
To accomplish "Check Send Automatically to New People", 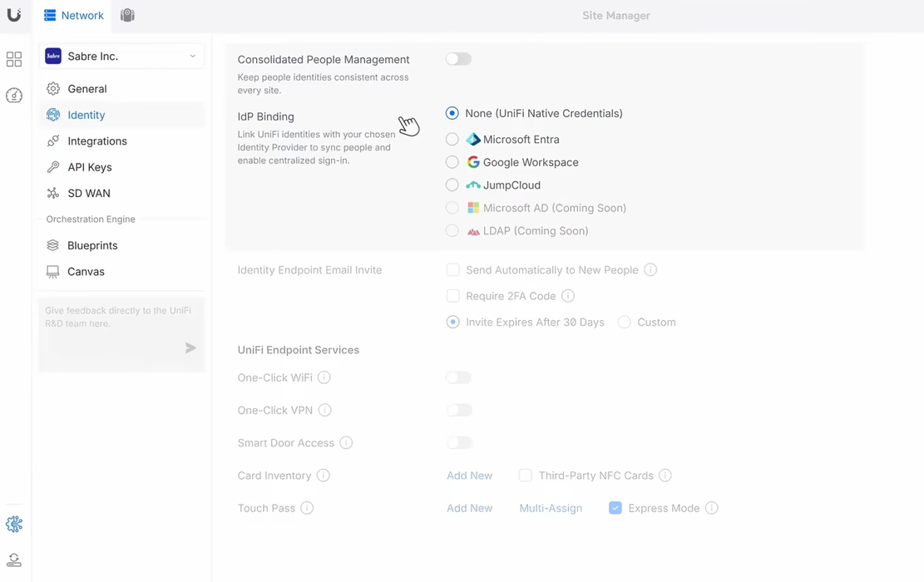I will click(452, 269).
